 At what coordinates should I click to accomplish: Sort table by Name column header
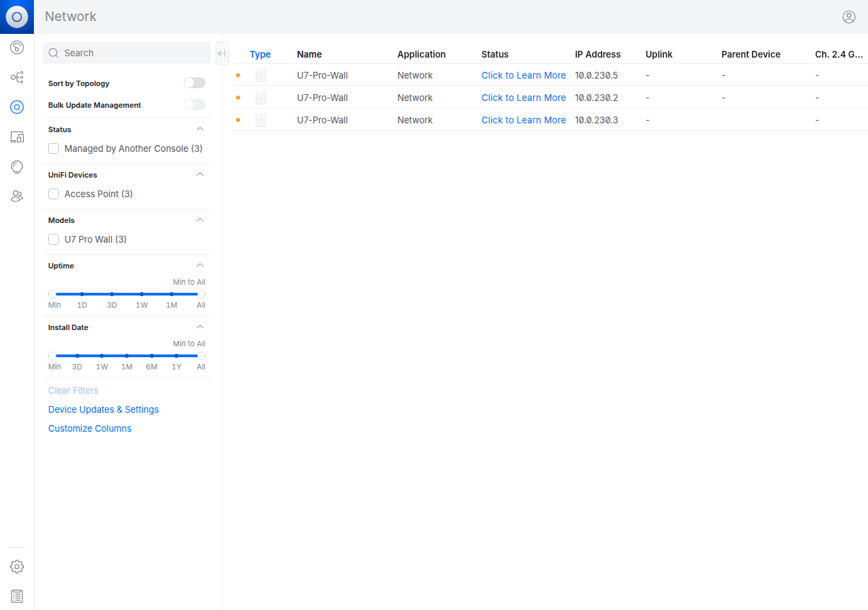tap(309, 54)
